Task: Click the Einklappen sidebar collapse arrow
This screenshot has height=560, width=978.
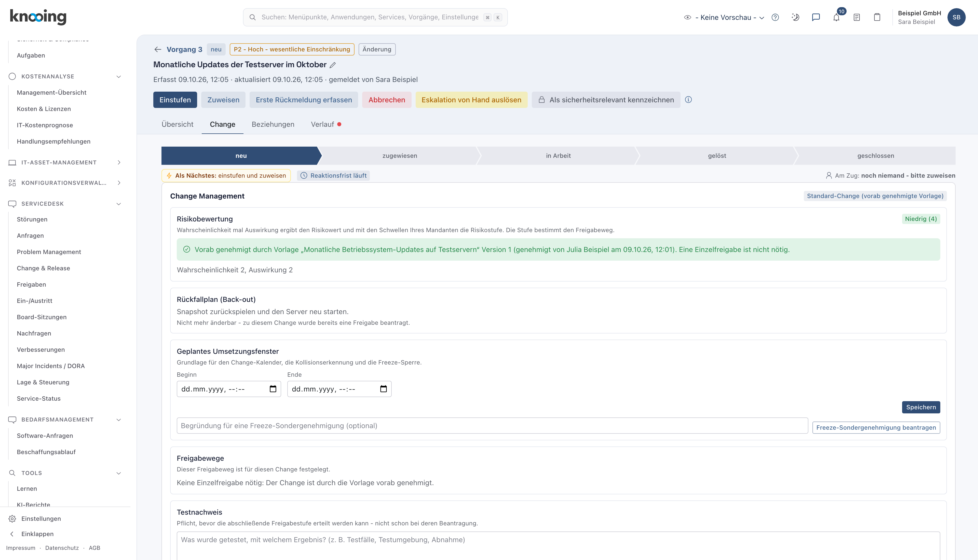Action: (x=12, y=534)
